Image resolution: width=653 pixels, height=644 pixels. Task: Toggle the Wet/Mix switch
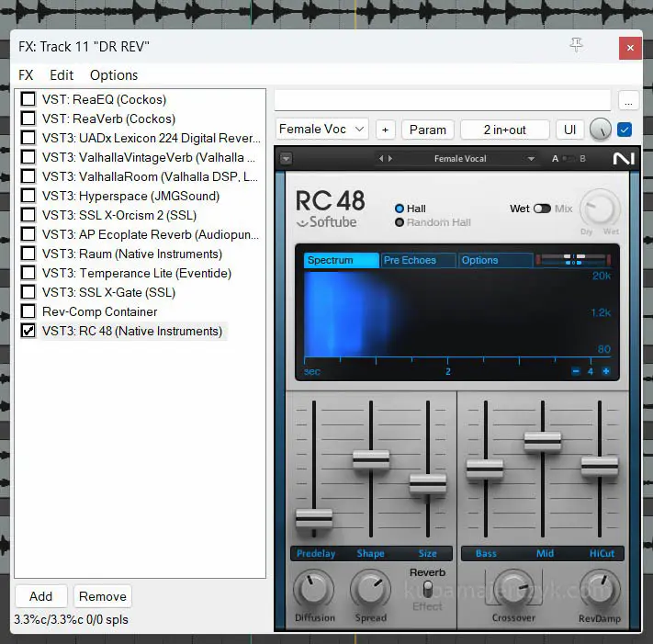click(542, 209)
